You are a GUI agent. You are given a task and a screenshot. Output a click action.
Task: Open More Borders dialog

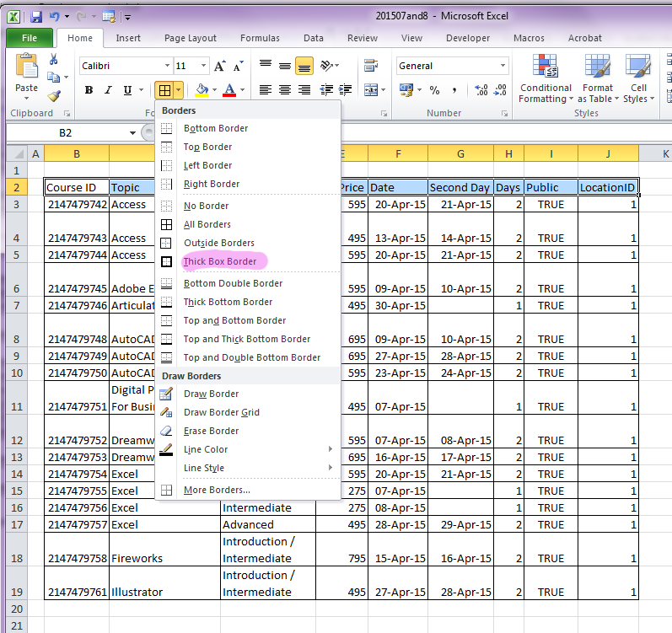pyautogui.click(x=247, y=490)
